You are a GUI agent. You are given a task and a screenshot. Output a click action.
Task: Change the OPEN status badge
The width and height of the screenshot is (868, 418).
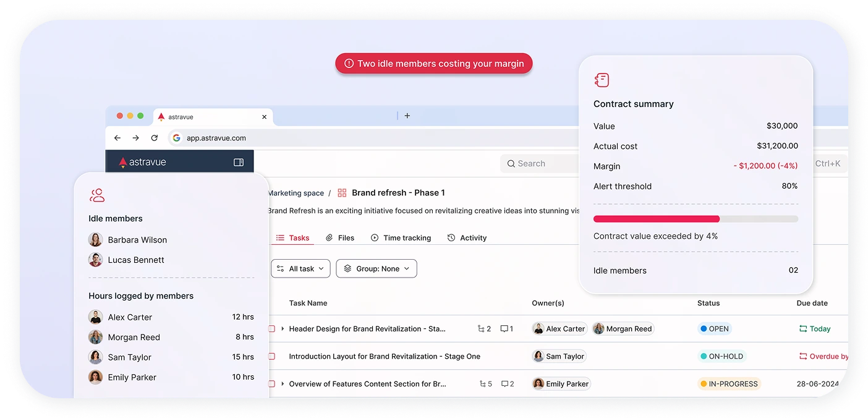click(x=715, y=329)
